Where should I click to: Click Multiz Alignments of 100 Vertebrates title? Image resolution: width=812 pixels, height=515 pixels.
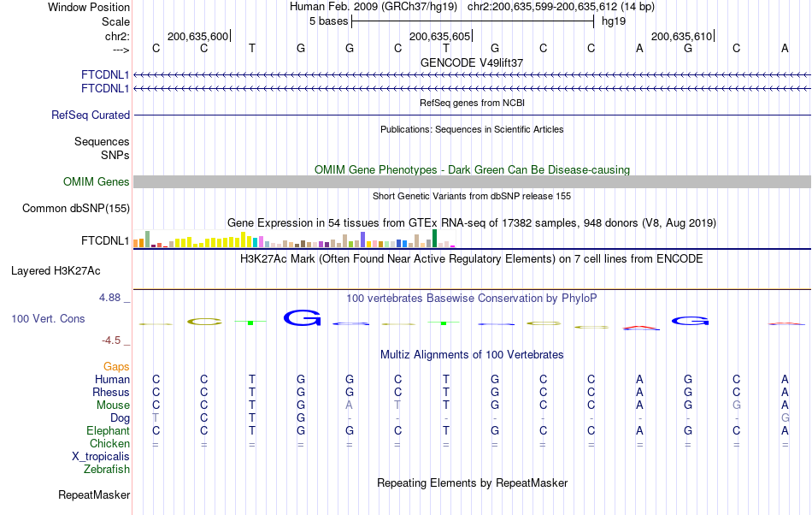pos(472,355)
